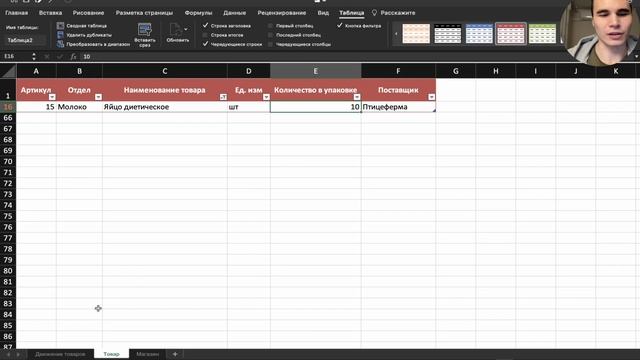Click the cancel entry X icon in formula bar

(47, 57)
